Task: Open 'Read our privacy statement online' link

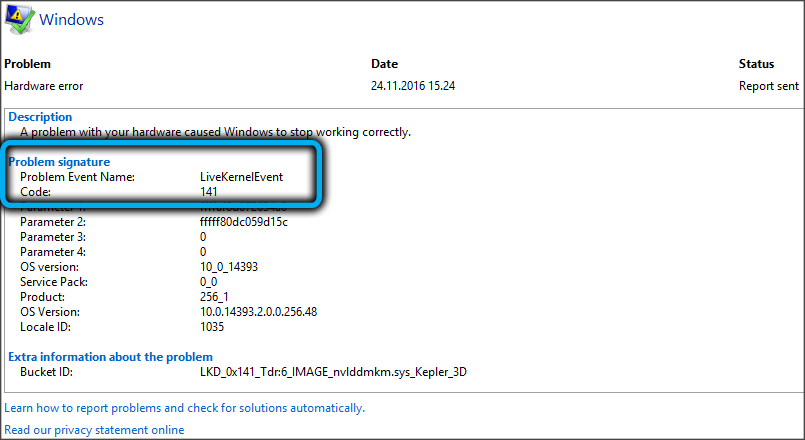Action: [94, 430]
